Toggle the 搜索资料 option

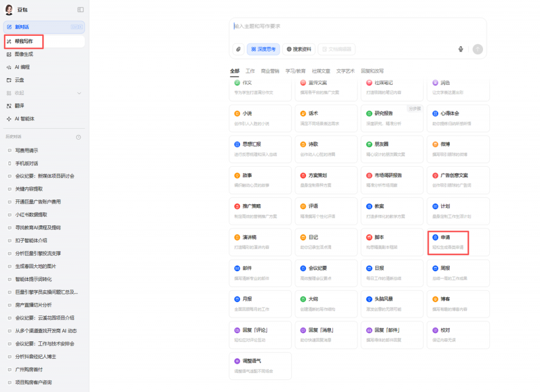(x=299, y=49)
